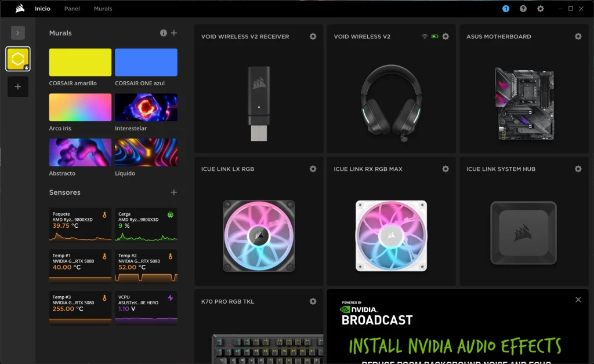Click the Corsair sails logo in title bar
This screenshot has height=364, width=594.
pyautogui.click(x=20, y=8)
